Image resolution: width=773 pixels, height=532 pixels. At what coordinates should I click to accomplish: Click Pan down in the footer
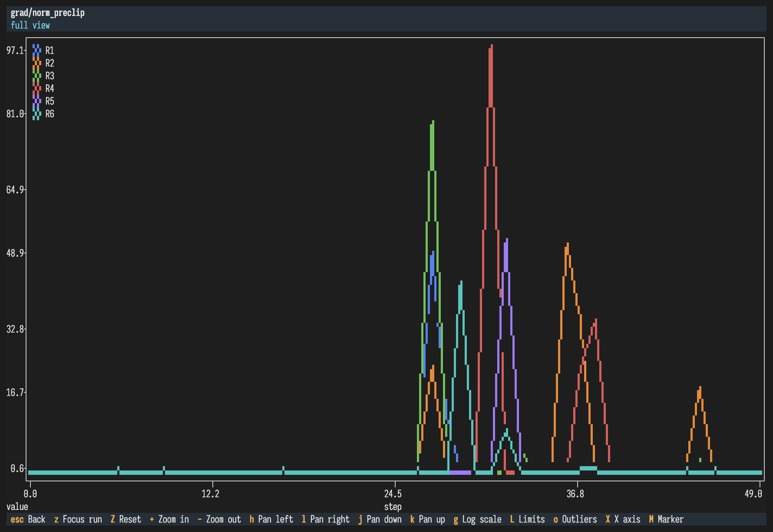click(380, 519)
